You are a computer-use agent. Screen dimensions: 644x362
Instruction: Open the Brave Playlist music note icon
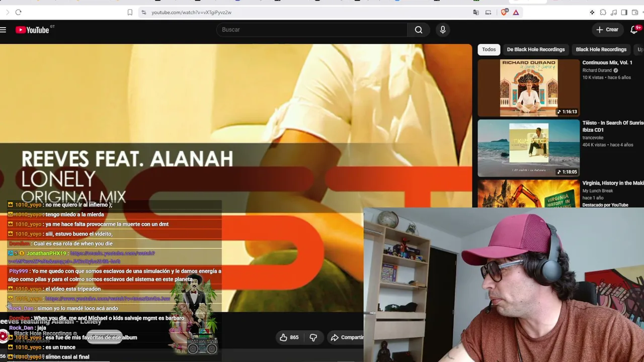[x=613, y=12]
